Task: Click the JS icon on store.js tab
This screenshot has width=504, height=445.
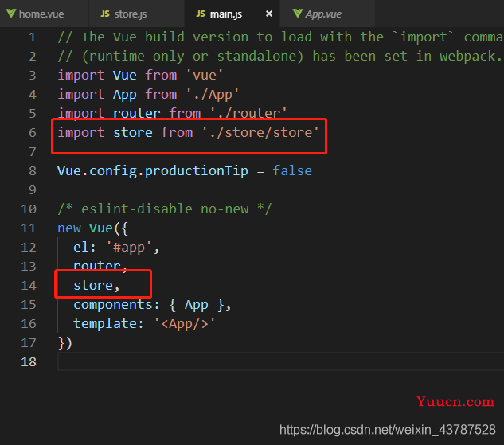Action: click(105, 14)
